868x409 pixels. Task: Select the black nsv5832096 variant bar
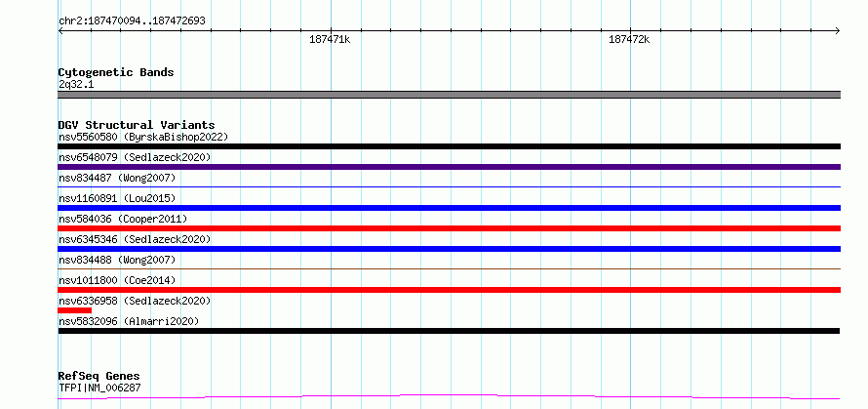click(449, 331)
